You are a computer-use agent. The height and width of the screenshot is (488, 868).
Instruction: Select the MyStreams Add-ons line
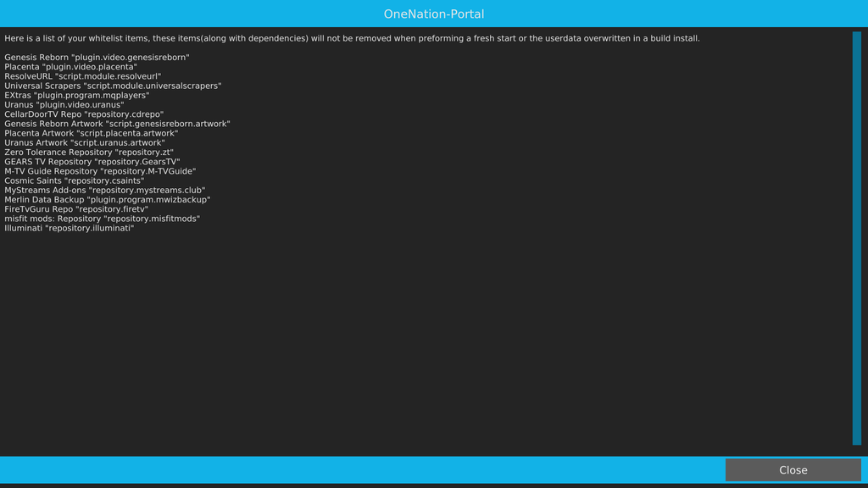point(105,190)
